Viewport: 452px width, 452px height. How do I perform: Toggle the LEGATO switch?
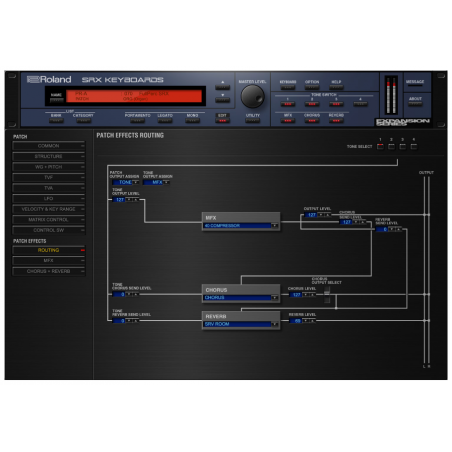[x=165, y=121]
